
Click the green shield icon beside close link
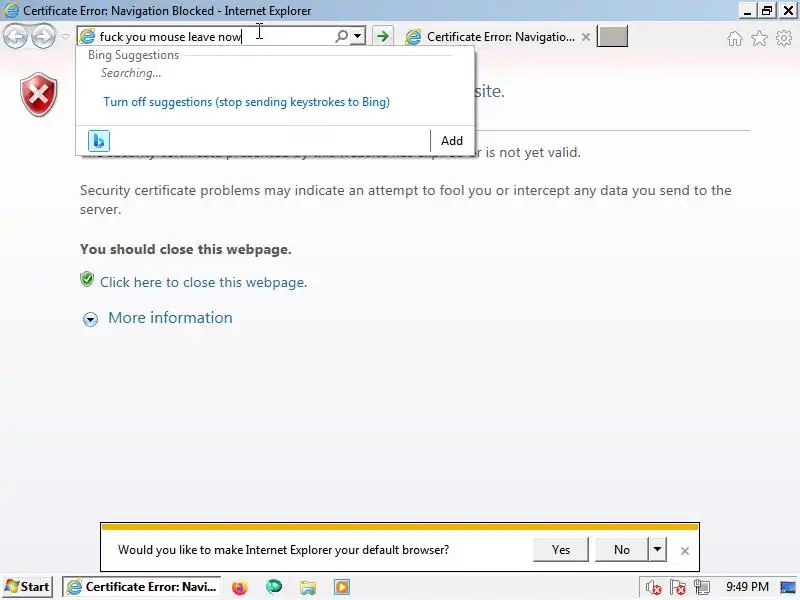pyautogui.click(x=87, y=279)
